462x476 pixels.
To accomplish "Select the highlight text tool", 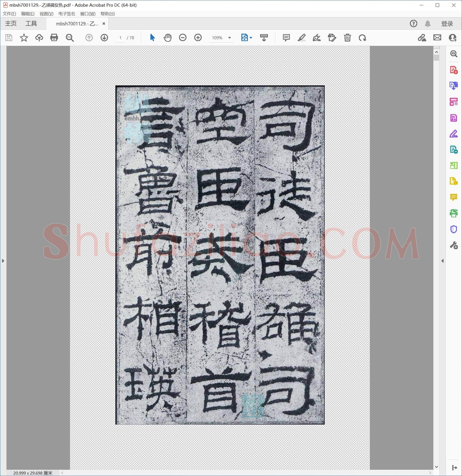I will (x=301, y=38).
